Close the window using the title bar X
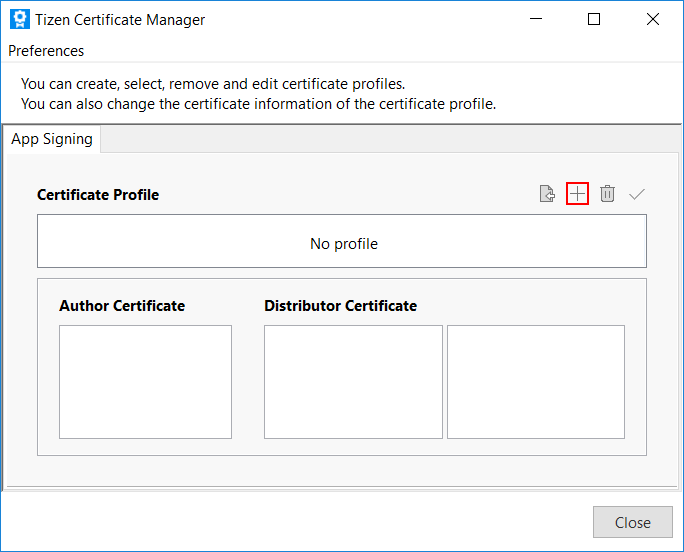The height and width of the screenshot is (552, 684). click(x=653, y=19)
